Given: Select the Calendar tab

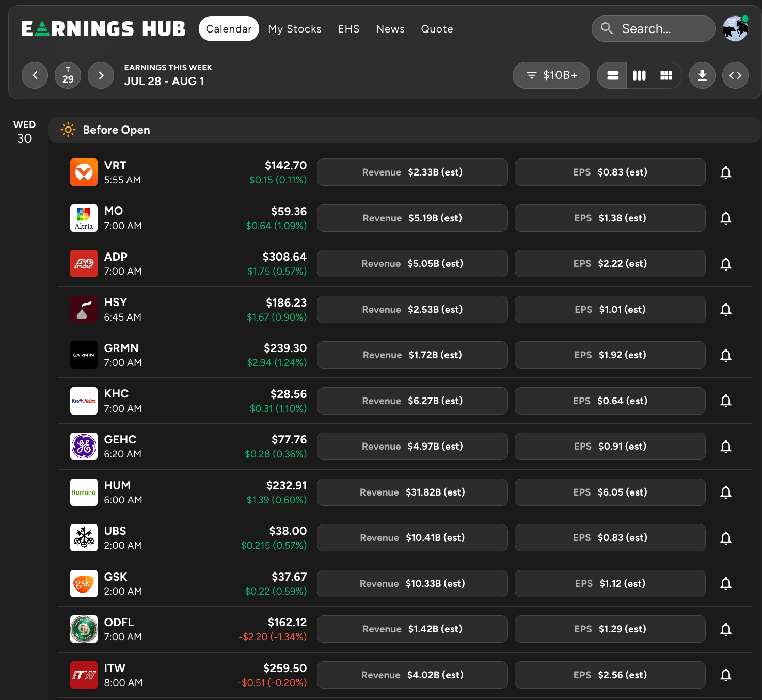Looking at the screenshot, I should [229, 29].
